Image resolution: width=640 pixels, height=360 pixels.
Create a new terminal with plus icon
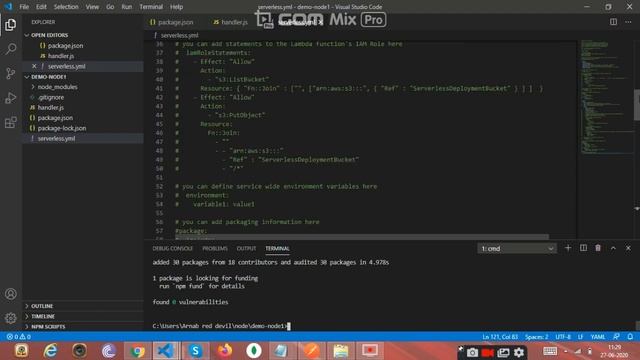point(568,248)
